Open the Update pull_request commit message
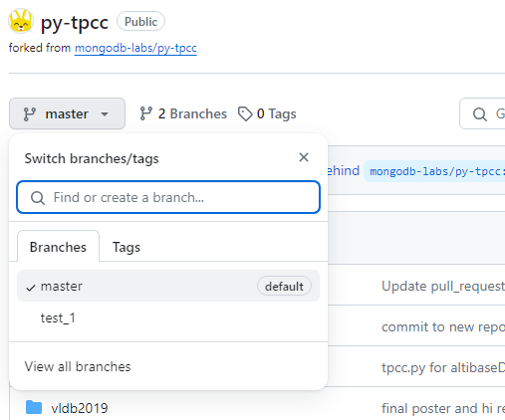Screen dimensions: 505x420 (443, 286)
